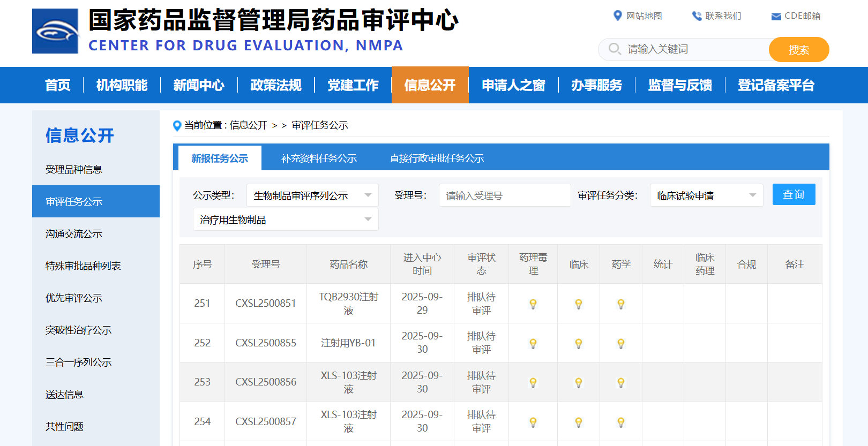Click the CDE mailbox envelope icon
This screenshot has width=868, height=446.
(x=776, y=17)
